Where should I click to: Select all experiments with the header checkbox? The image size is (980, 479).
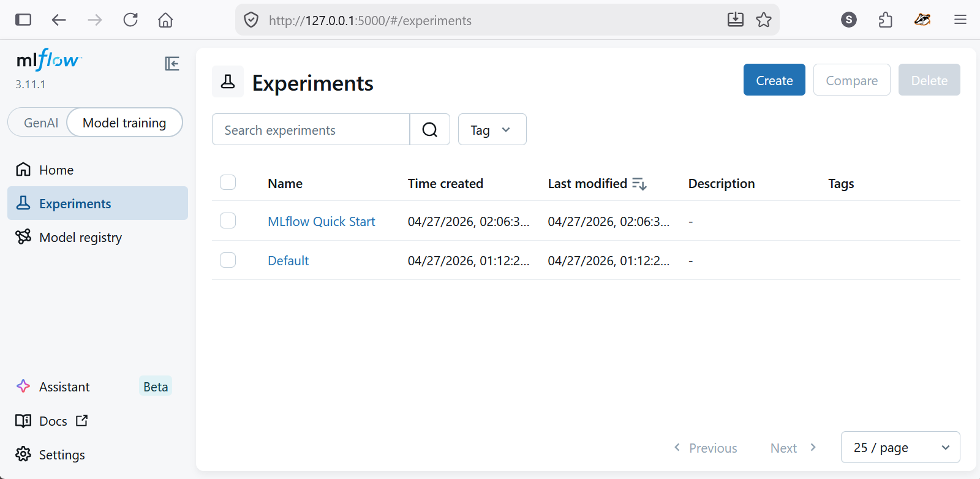(x=228, y=182)
